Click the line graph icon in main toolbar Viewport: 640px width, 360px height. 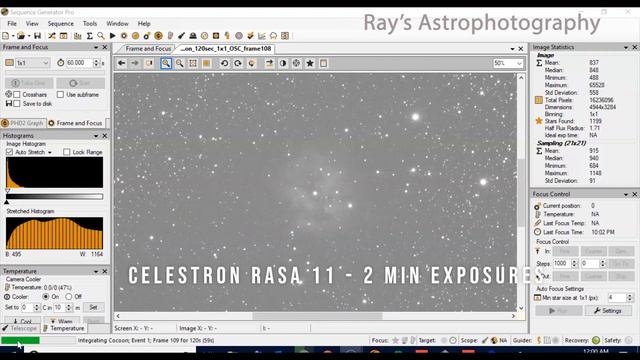point(262,36)
